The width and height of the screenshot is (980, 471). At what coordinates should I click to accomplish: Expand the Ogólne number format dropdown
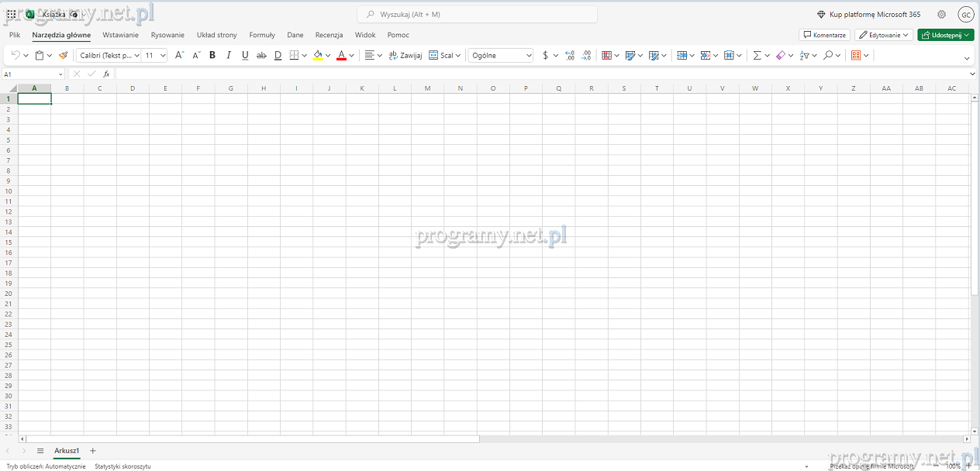501,55
